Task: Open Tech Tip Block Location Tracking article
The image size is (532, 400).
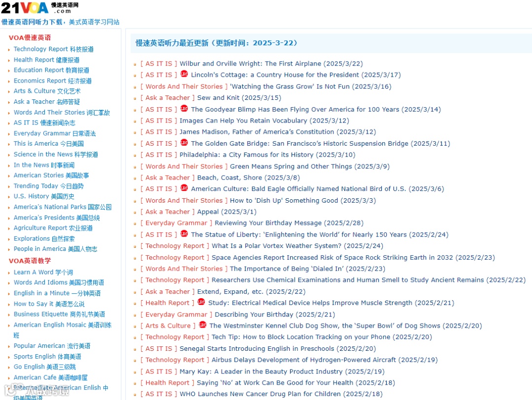Action: tap(322, 337)
